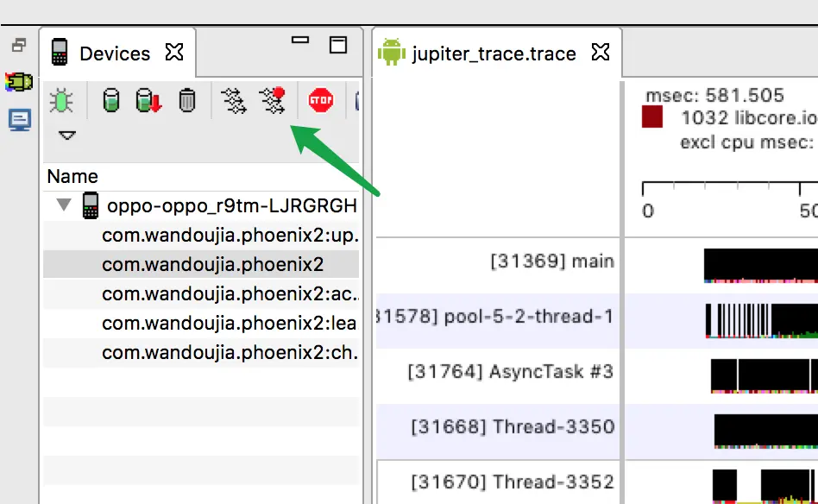Click the Update Threads icon

point(234,101)
